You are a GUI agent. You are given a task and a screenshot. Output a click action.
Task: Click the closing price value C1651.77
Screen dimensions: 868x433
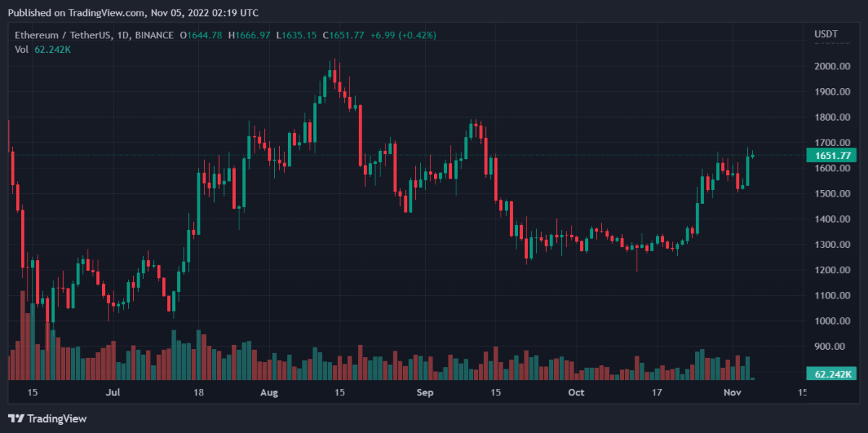pos(347,35)
